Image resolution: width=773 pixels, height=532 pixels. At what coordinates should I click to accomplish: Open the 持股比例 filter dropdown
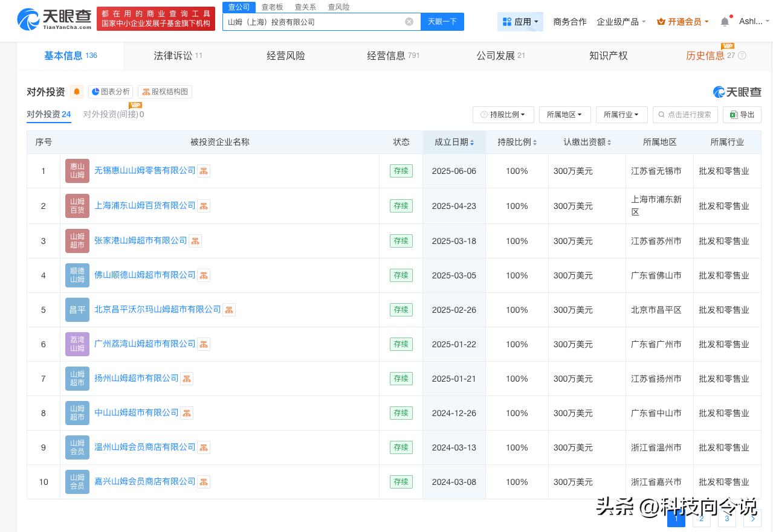(x=503, y=115)
